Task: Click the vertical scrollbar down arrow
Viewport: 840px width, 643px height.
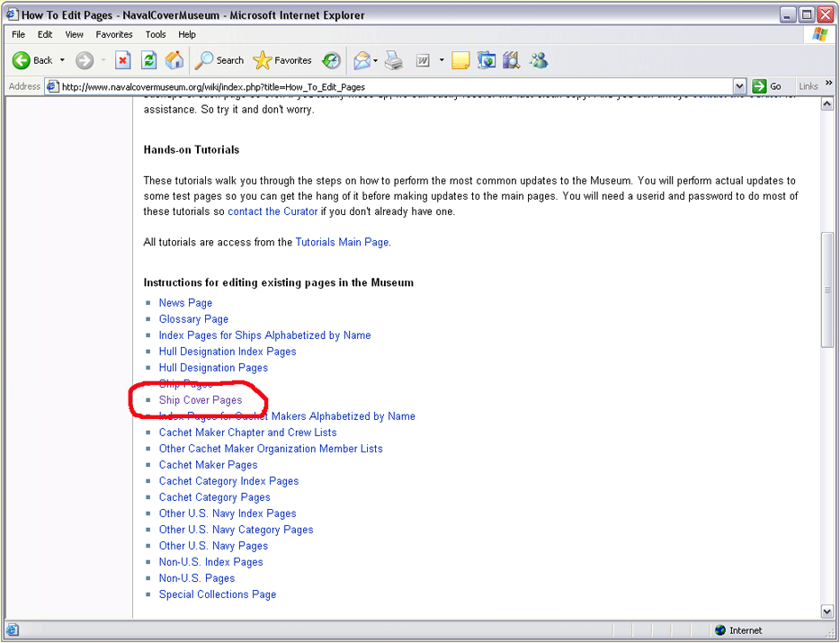Action: pyautogui.click(x=827, y=612)
